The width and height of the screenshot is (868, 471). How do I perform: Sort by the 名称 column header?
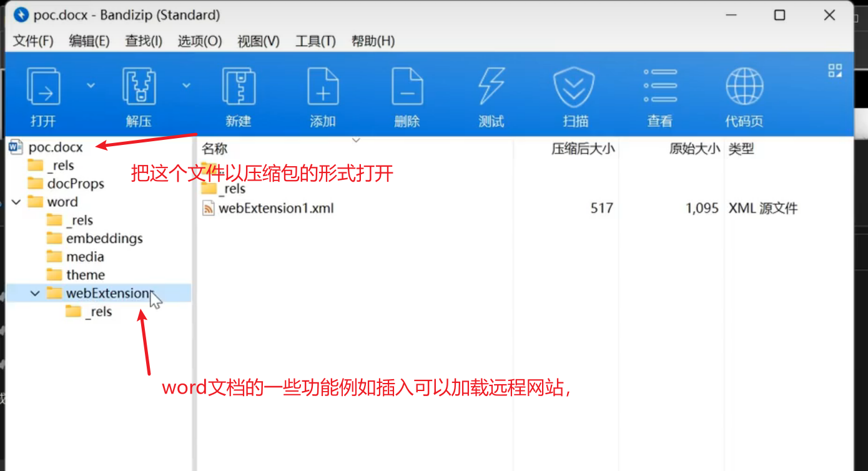[215, 149]
